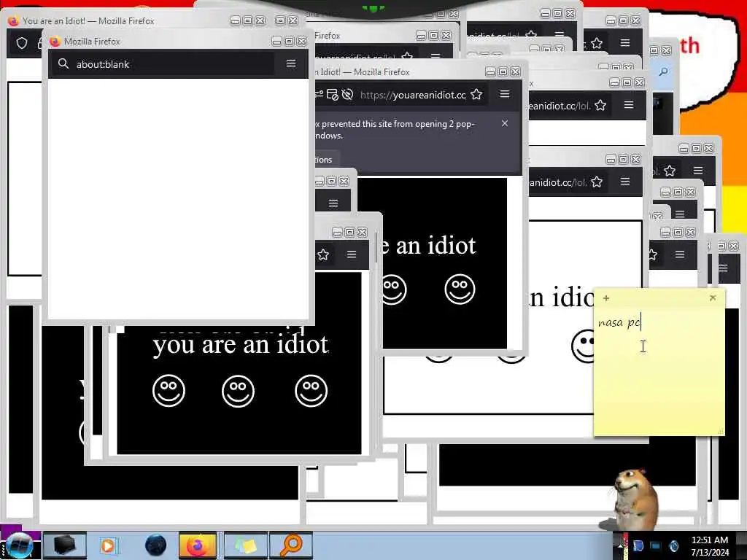Click the orange magnifier app on the taskbar

click(x=291, y=545)
